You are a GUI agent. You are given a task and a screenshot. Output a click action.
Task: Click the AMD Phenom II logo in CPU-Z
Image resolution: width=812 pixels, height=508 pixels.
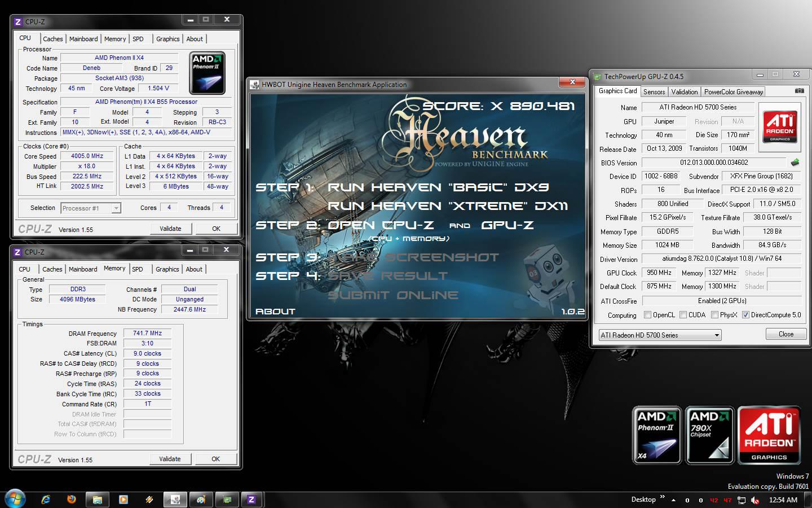[x=207, y=73]
